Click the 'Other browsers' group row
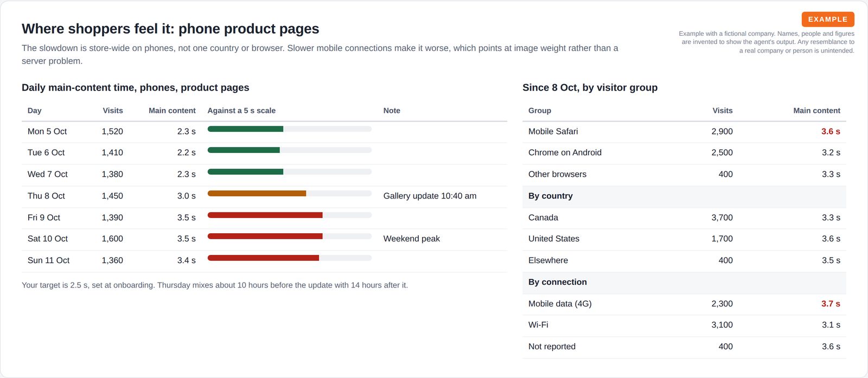 point(684,174)
